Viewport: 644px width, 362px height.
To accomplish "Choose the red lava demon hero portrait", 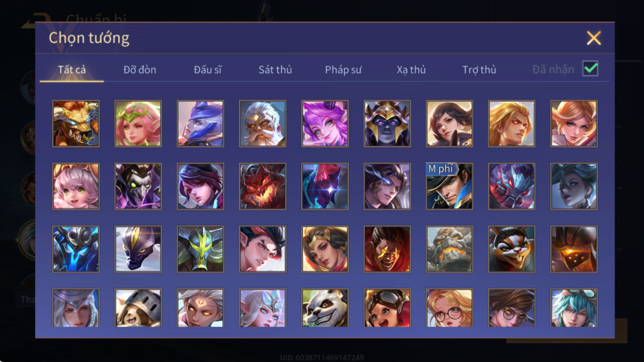I will [x=263, y=186].
